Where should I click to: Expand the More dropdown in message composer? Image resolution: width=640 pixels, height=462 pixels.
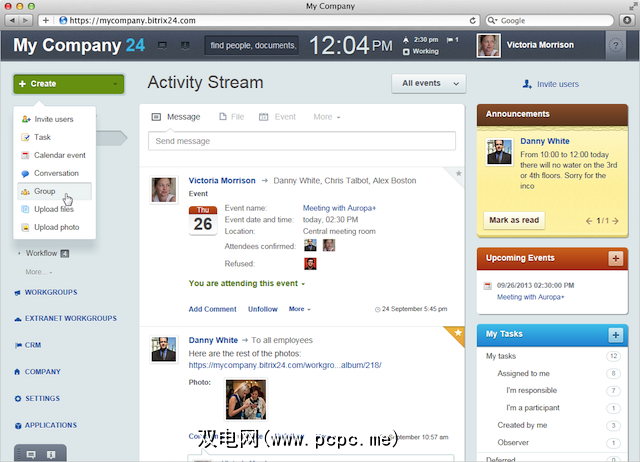point(327,117)
